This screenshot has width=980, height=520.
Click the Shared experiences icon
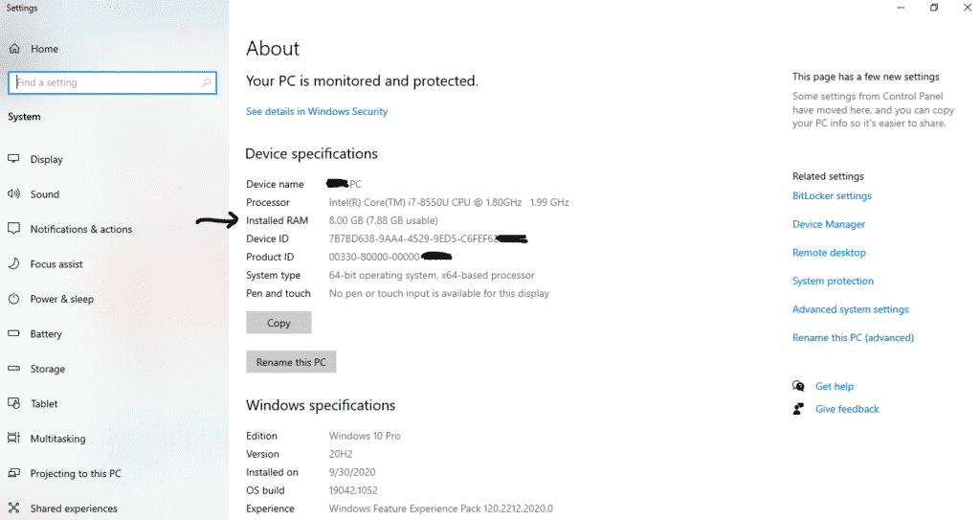(x=13, y=509)
